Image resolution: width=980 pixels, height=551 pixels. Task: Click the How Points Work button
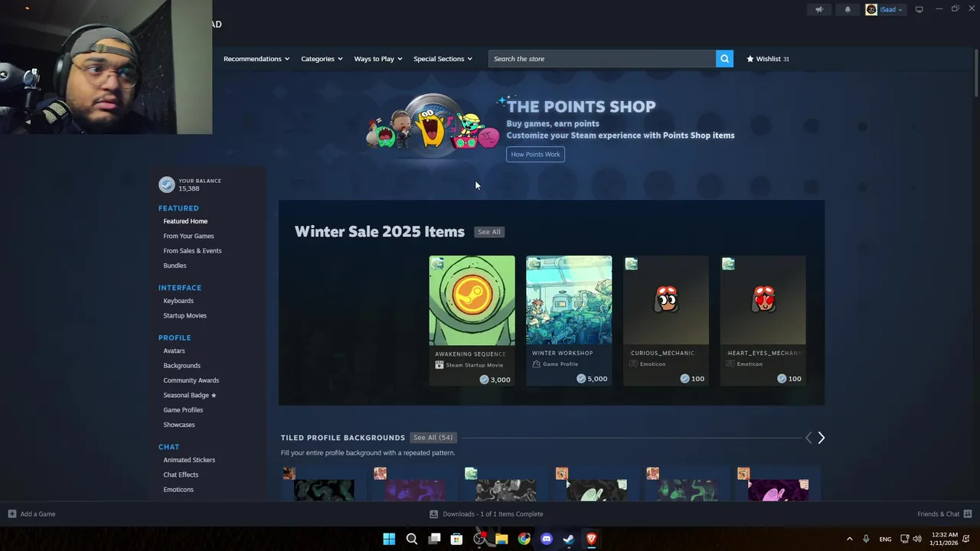pos(535,155)
